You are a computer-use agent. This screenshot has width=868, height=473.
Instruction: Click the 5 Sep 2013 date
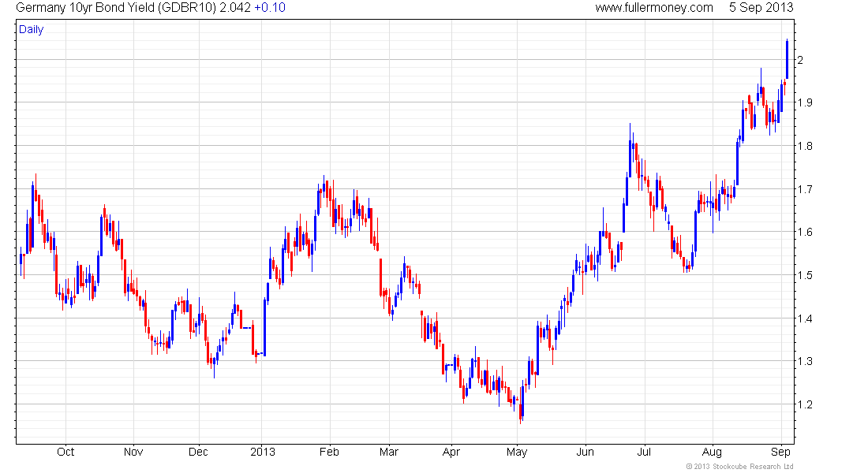pos(761,8)
